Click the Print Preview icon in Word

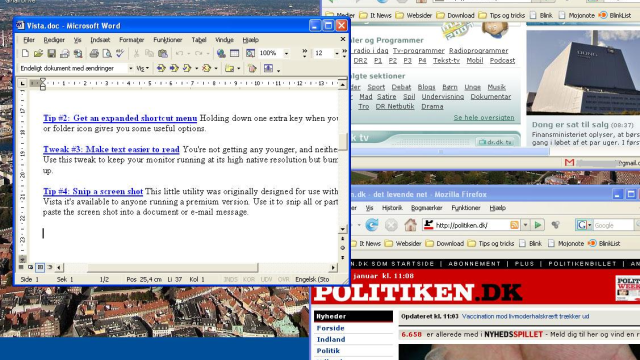click(107, 53)
